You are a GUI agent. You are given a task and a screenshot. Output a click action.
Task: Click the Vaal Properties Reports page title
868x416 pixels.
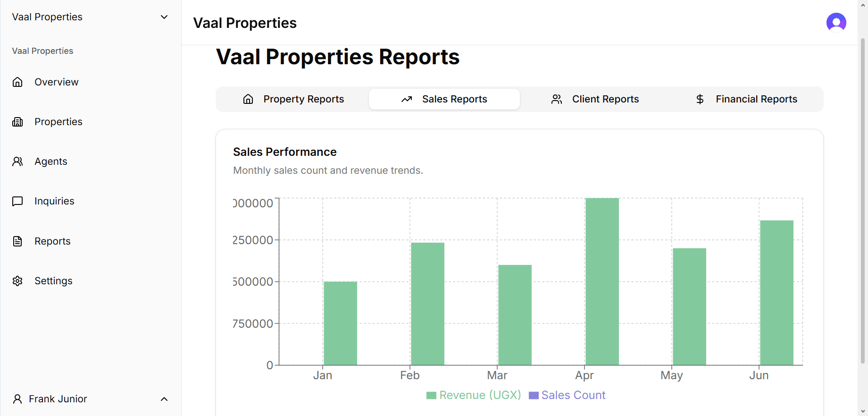tap(338, 57)
